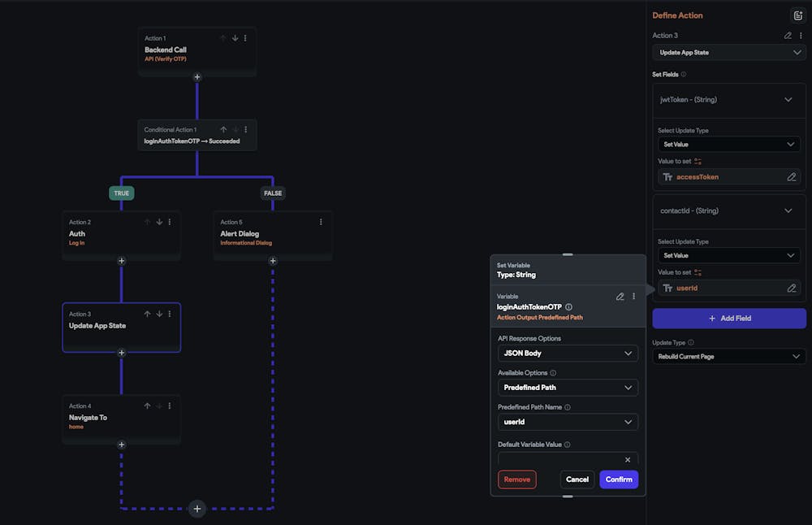Edit the accessToken value to set
The height and width of the screenshot is (525, 812).
(x=792, y=177)
